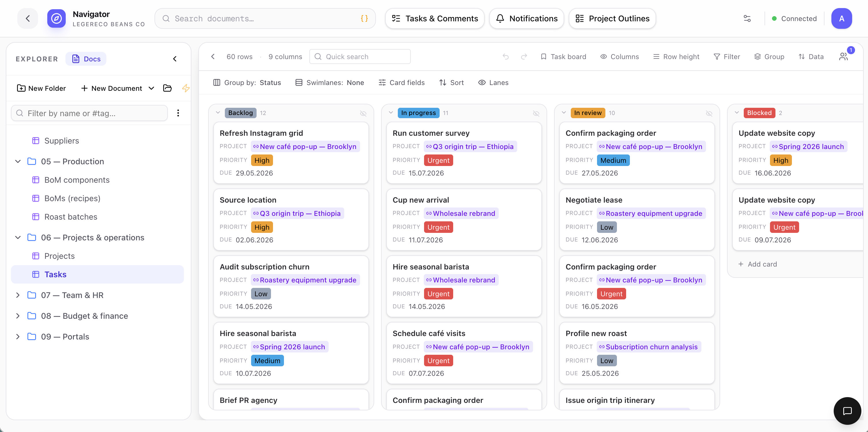Open the chat bubble button at bottom right
The width and height of the screenshot is (868, 432).
[847, 411]
